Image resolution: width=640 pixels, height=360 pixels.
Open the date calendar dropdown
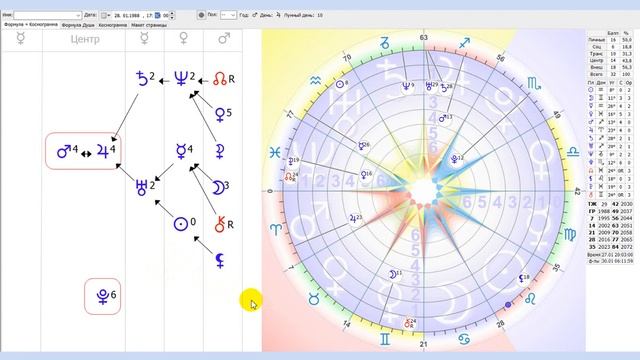(x=106, y=15)
